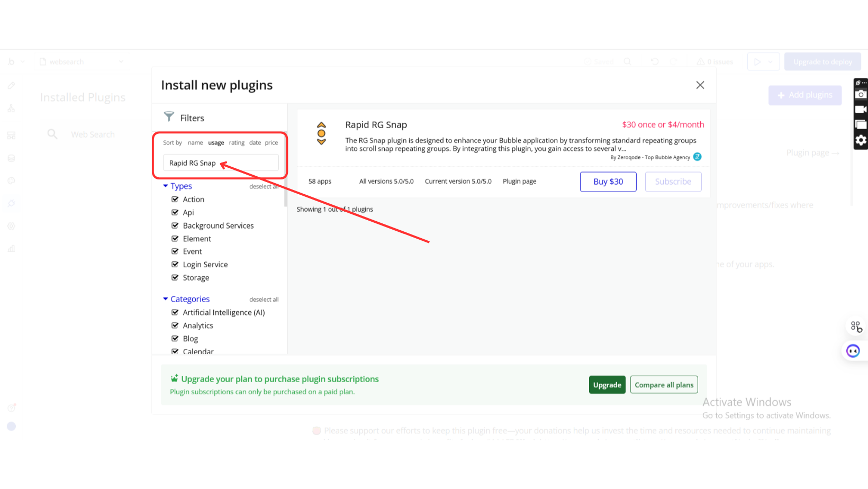Open the Data database icon in sidebar

[x=11, y=158]
